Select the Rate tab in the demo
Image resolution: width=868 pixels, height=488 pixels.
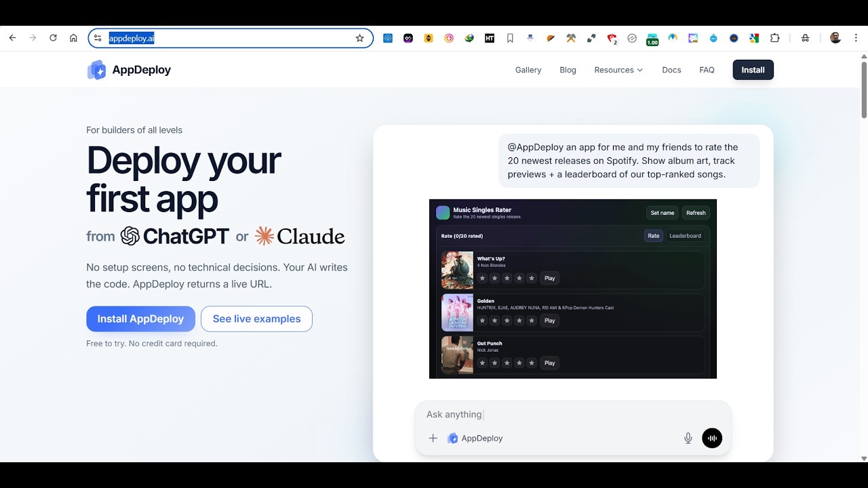654,236
